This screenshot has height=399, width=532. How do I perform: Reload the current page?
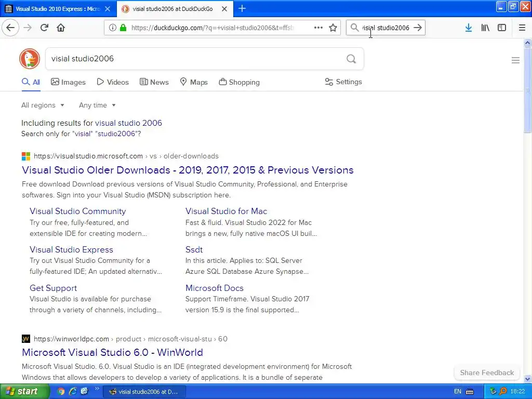[44, 28]
